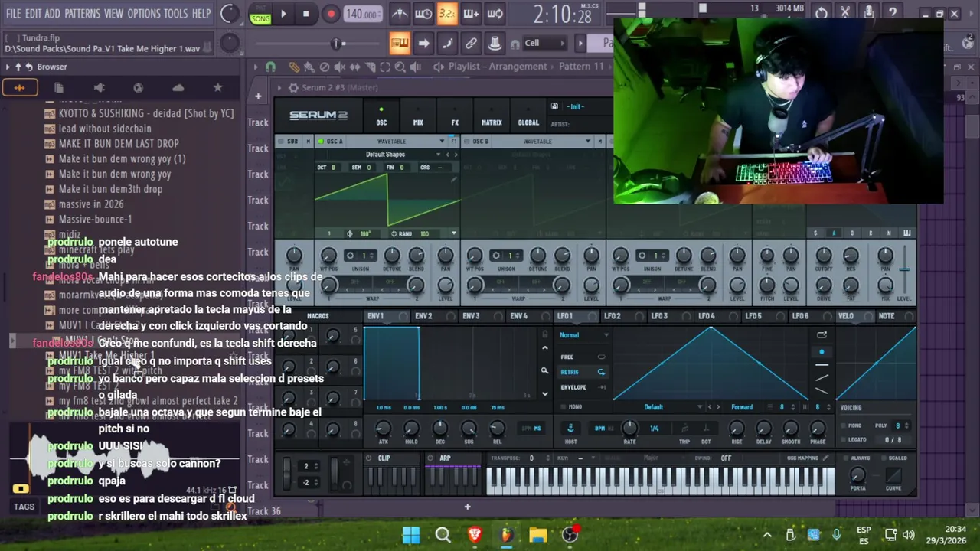Open the PATTERNS menu
The height and width of the screenshot is (551, 980).
tap(82, 14)
